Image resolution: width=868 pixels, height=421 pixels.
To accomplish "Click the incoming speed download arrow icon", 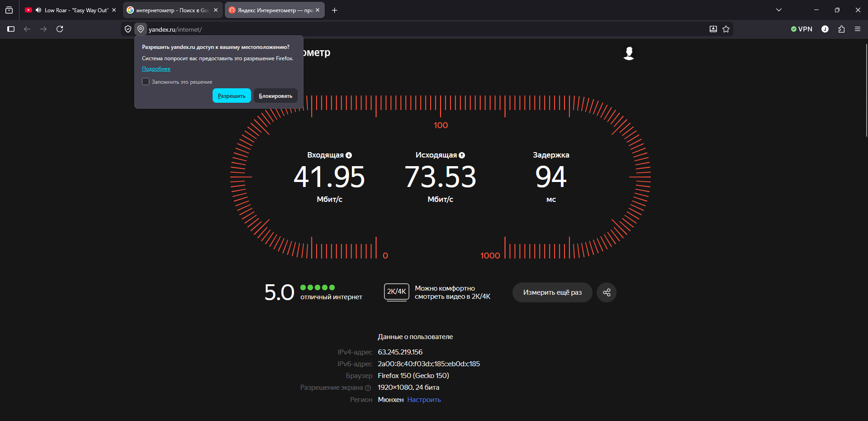I will [x=349, y=155].
